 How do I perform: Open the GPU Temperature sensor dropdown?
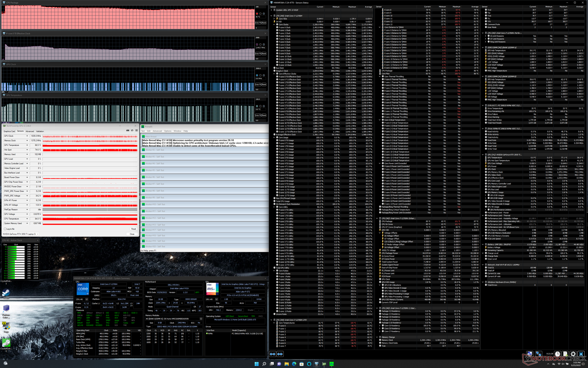pos(27,145)
